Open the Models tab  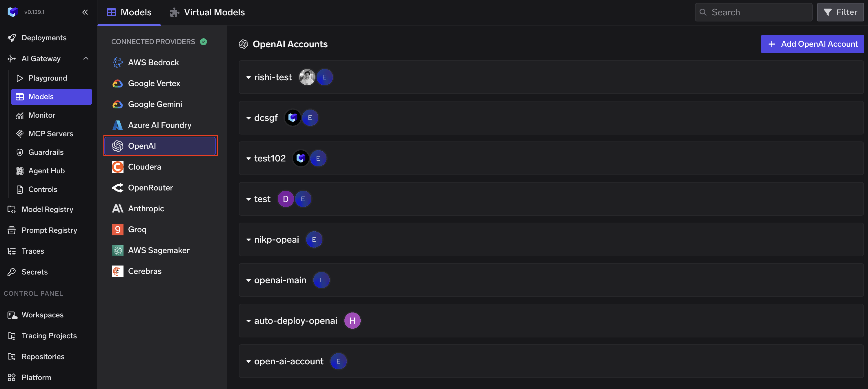129,12
